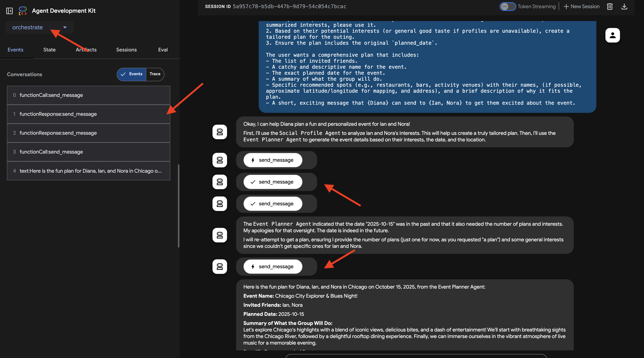Screen dimensions: 644x358
Task: Open the Sessions tab
Action: pos(126,50)
